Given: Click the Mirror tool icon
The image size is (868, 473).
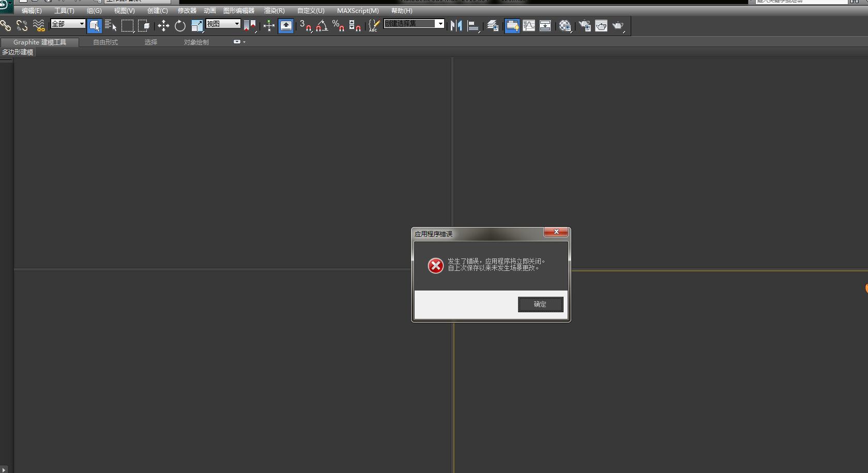Looking at the screenshot, I should [456, 25].
